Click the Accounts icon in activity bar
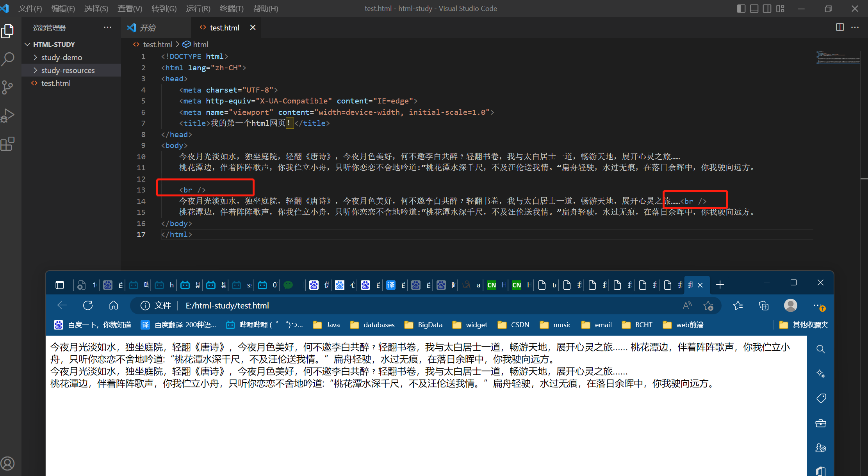The image size is (868, 476). pos(8,464)
